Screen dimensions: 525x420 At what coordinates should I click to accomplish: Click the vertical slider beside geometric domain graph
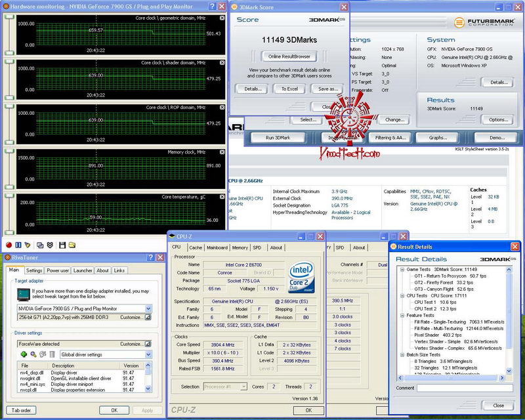[x=10, y=35]
